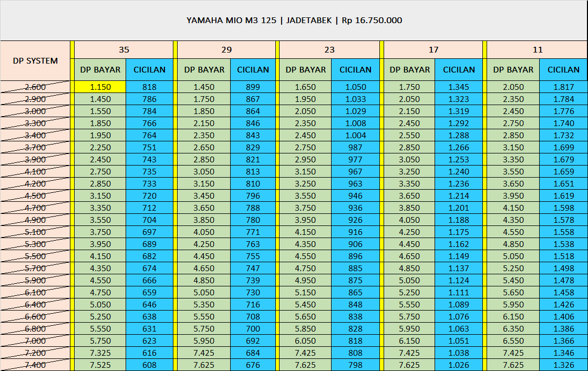This screenshot has height=371, width=588.
Task: Select cicilan 1.699 in tenor 11
Action: [x=564, y=148]
